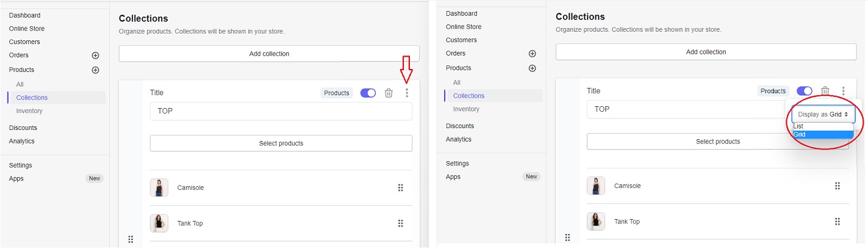Image resolution: width=868 pixels, height=249 pixels.
Task: Open Analytics in right-side sidebar
Action: pos(459,139)
